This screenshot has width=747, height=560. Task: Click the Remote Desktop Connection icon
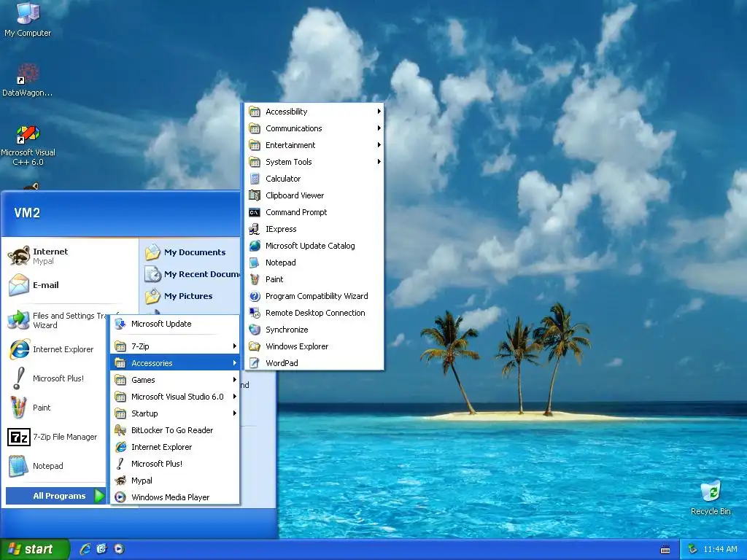255,313
